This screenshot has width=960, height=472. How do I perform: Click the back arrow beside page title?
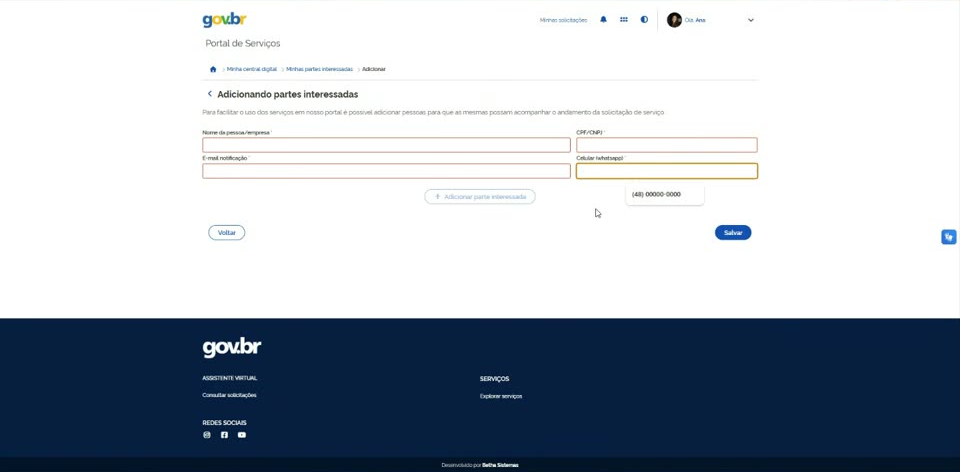tap(209, 94)
